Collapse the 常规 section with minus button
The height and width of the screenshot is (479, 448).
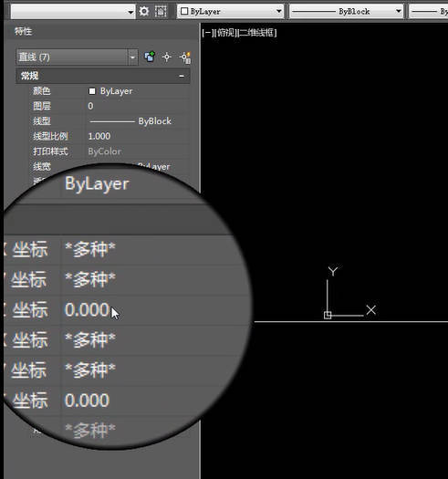[182, 76]
